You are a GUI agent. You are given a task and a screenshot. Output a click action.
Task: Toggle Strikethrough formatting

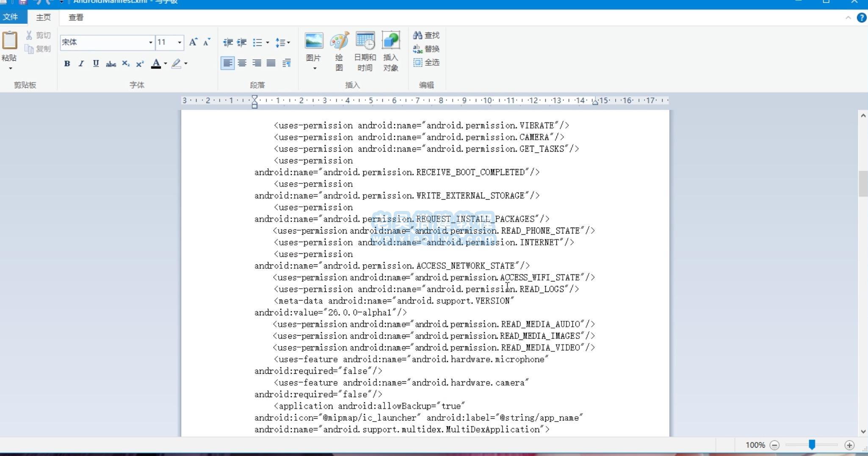(111, 64)
